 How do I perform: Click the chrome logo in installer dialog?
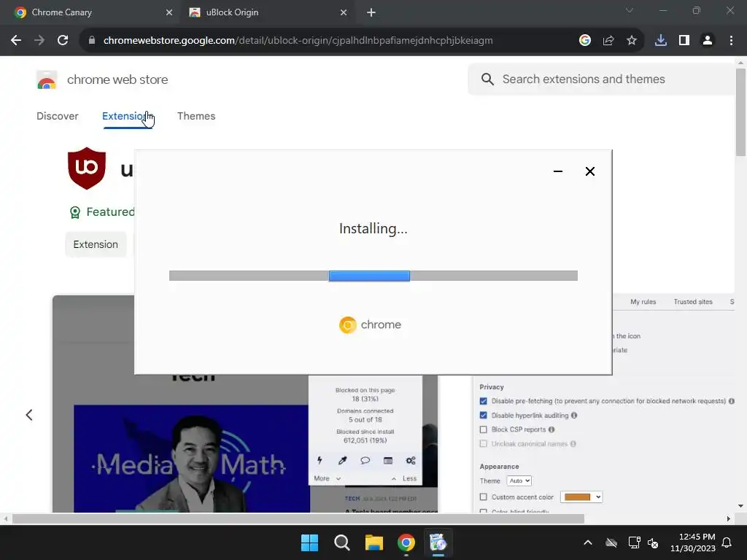[370, 324]
